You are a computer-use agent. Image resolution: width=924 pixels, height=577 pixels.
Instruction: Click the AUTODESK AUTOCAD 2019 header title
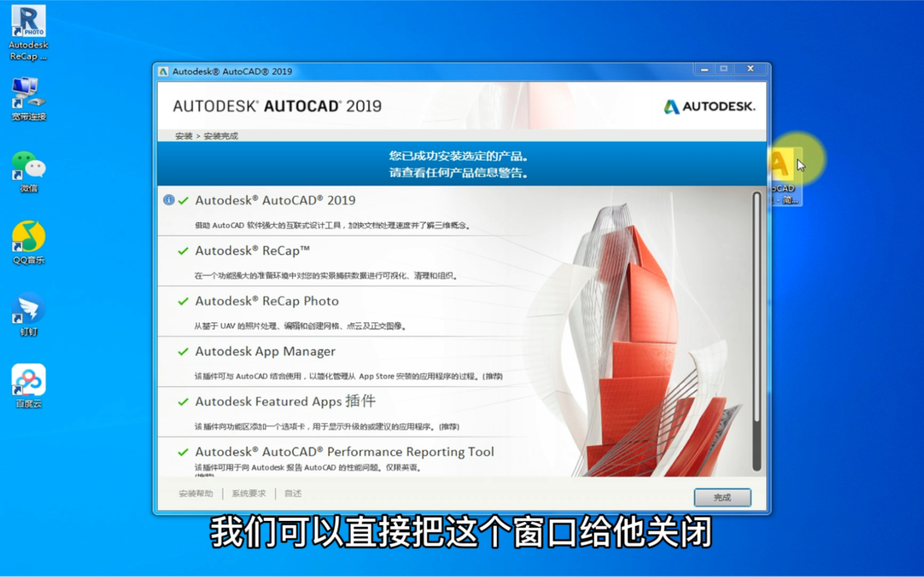(277, 106)
